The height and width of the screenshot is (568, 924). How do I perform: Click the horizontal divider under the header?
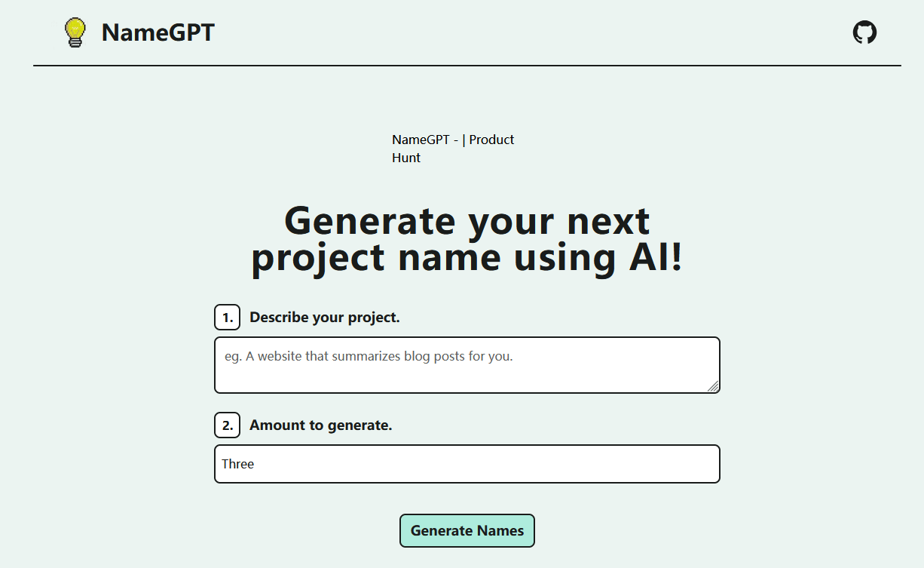point(467,66)
